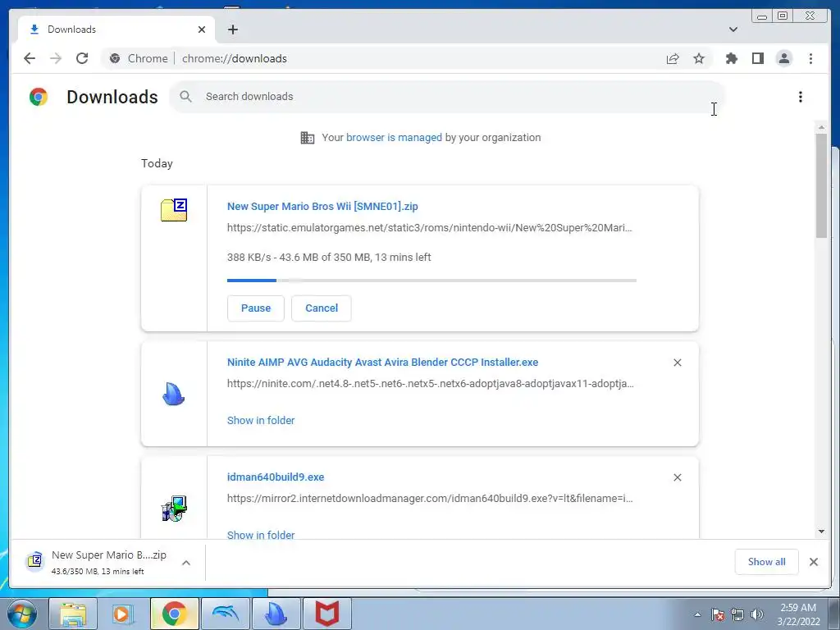Open the Windows Start button
The height and width of the screenshot is (630, 840).
(x=22, y=614)
